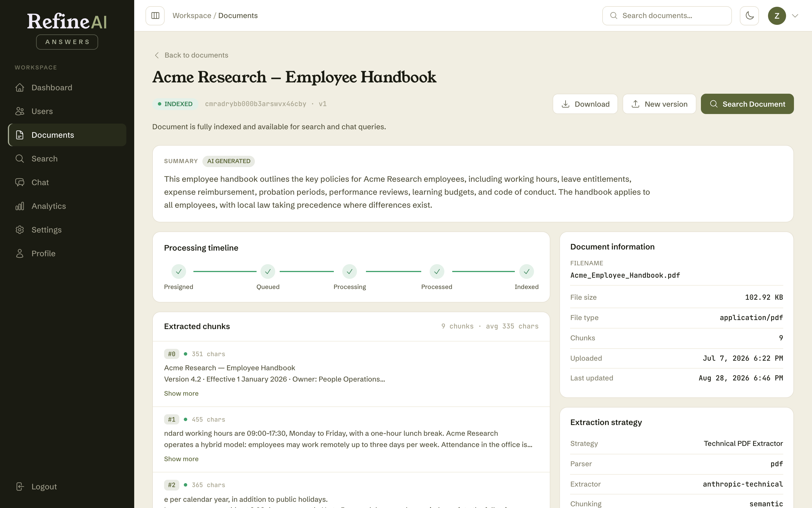Click the 9 chunks avg 335 chars text
This screenshot has height=508, width=812.
(x=490, y=326)
